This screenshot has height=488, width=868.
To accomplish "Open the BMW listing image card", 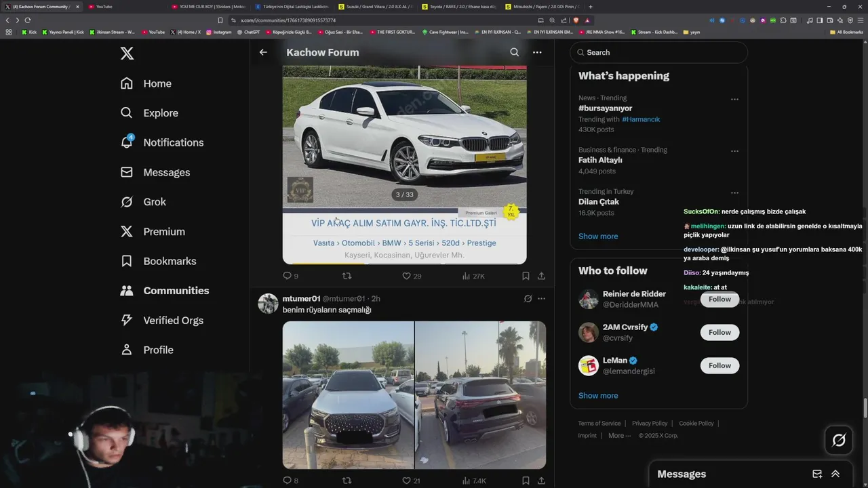I will point(404,165).
